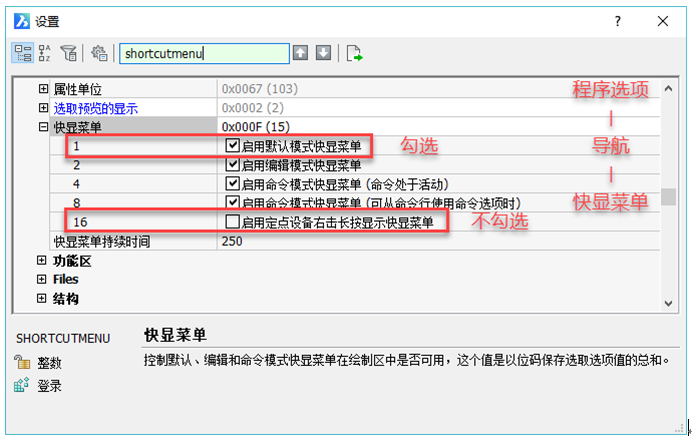Find next match with down arrow
Image resolution: width=692 pixels, height=437 pixels.
point(323,53)
